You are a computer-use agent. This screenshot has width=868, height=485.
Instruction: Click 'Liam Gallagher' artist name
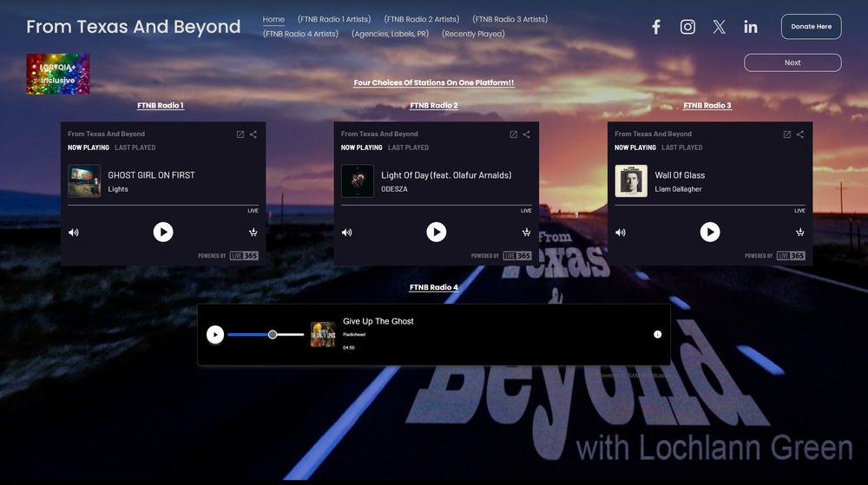point(678,189)
